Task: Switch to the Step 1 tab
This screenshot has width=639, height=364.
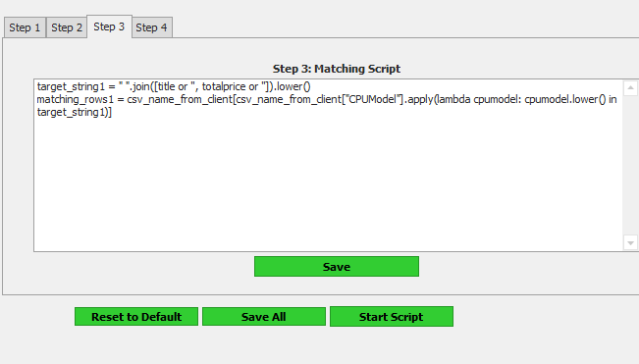Action: pyautogui.click(x=25, y=27)
